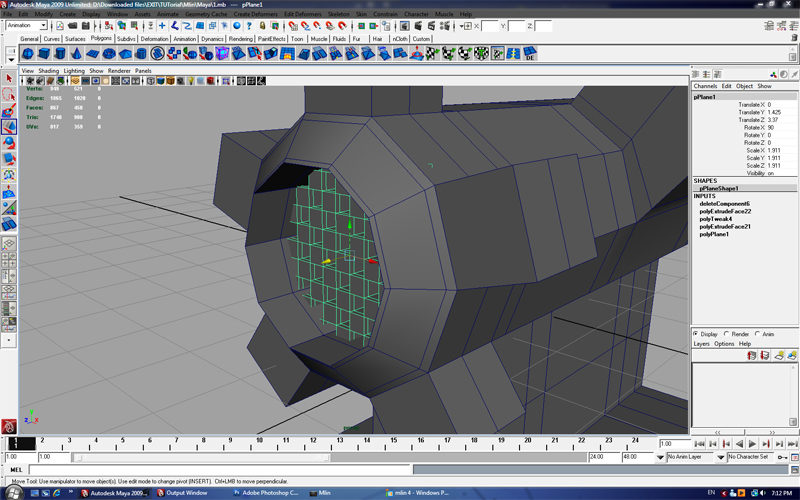Select polyExtrudeFace22 in the inputs list

(725, 211)
